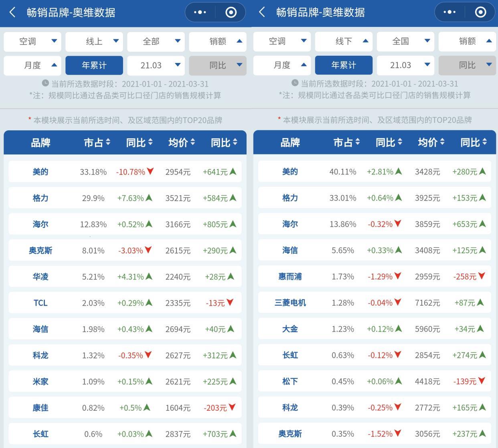Open right panel three-dot more menu
The image size is (498, 448).
449,12
